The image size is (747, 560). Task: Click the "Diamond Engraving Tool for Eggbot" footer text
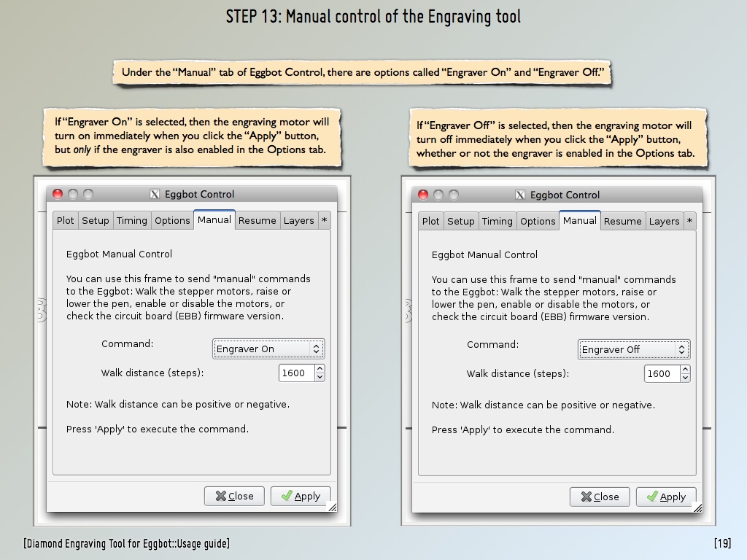coord(127,543)
